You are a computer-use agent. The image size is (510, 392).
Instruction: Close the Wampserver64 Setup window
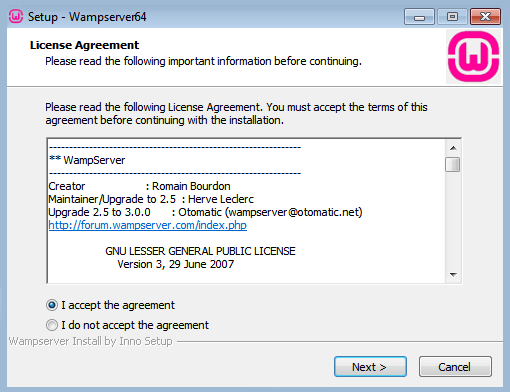click(x=485, y=17)
